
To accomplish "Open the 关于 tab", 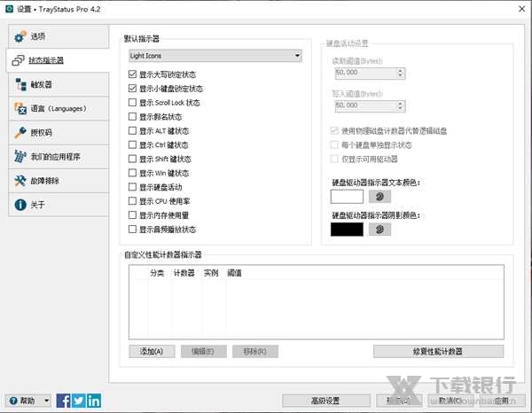I will pyautogui.click(x=59, y=205).
